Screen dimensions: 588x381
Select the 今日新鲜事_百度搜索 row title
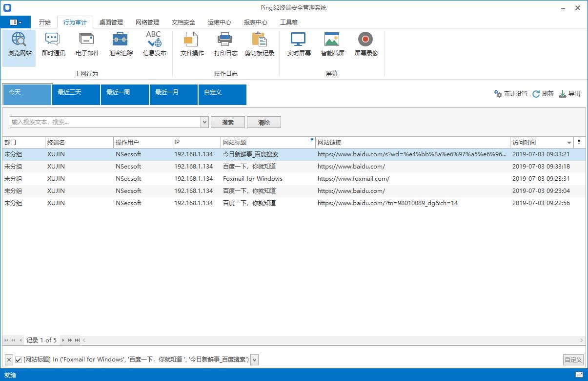coord(250,154)
